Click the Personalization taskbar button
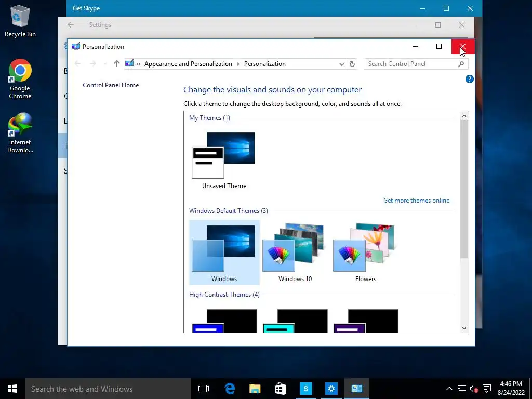Viewport: 532px width, 399px height. (356, 389)
